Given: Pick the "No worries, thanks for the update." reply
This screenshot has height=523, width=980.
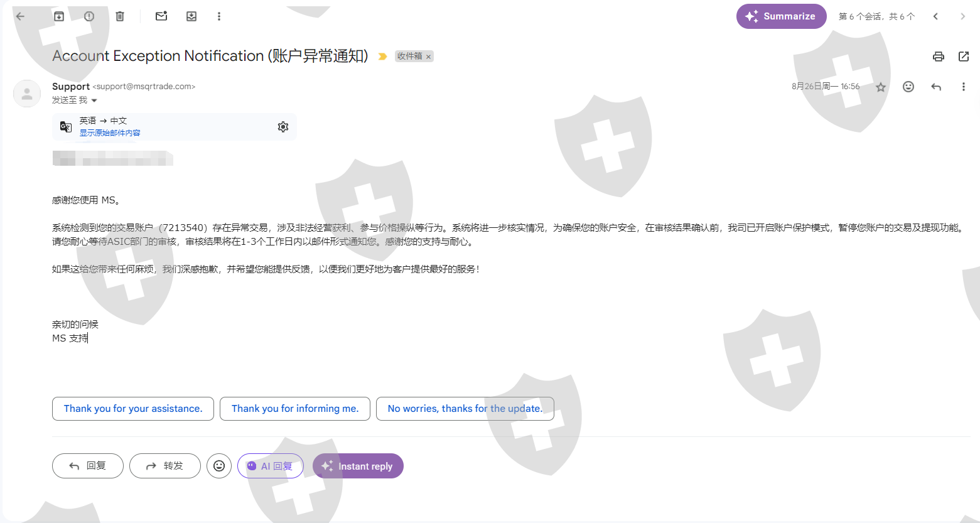Looking at the screenshot, I should (465, 409).
